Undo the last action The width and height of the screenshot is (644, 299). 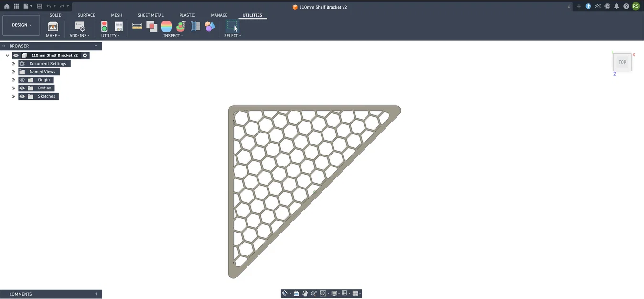pyautogui.click(x=49, y=6)
